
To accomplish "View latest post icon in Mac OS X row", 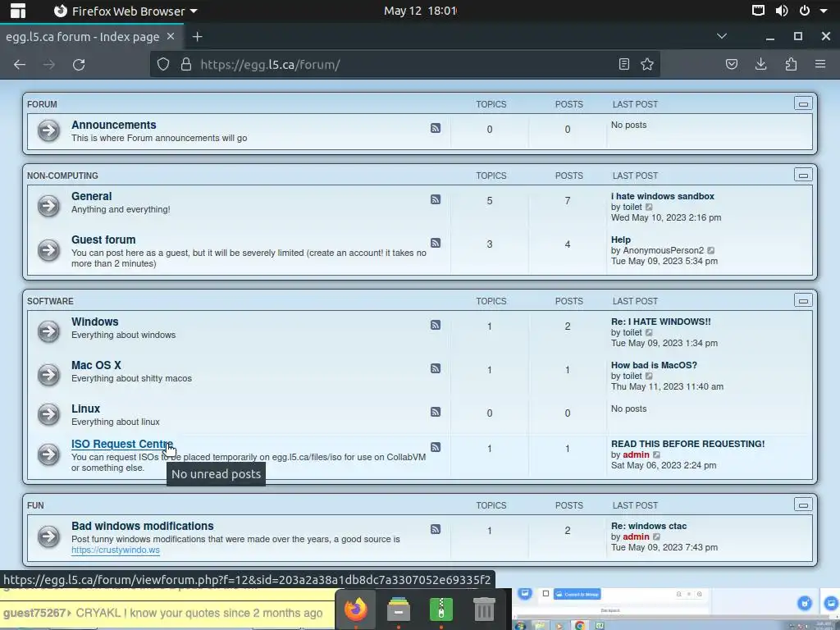I will [x=649, y=376].
